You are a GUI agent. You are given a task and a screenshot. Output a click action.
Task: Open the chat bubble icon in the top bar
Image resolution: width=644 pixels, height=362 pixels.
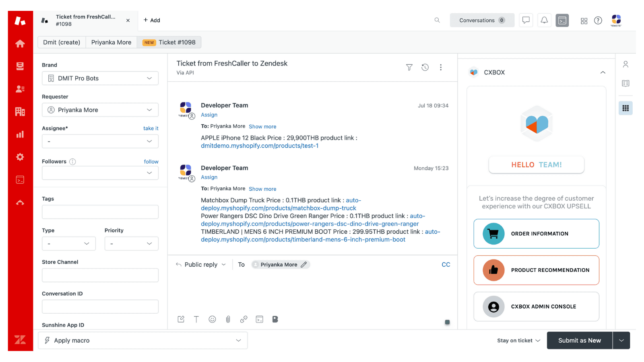526,20
